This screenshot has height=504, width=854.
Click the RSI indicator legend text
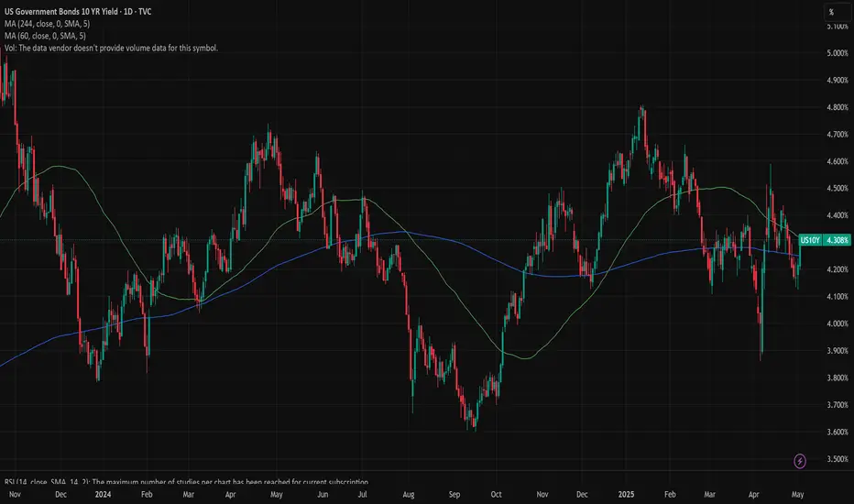[186, 482]
